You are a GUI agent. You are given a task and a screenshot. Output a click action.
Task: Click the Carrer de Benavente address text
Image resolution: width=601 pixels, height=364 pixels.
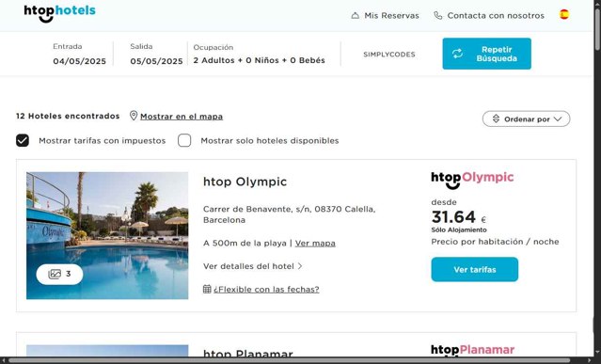pos(290,214)
